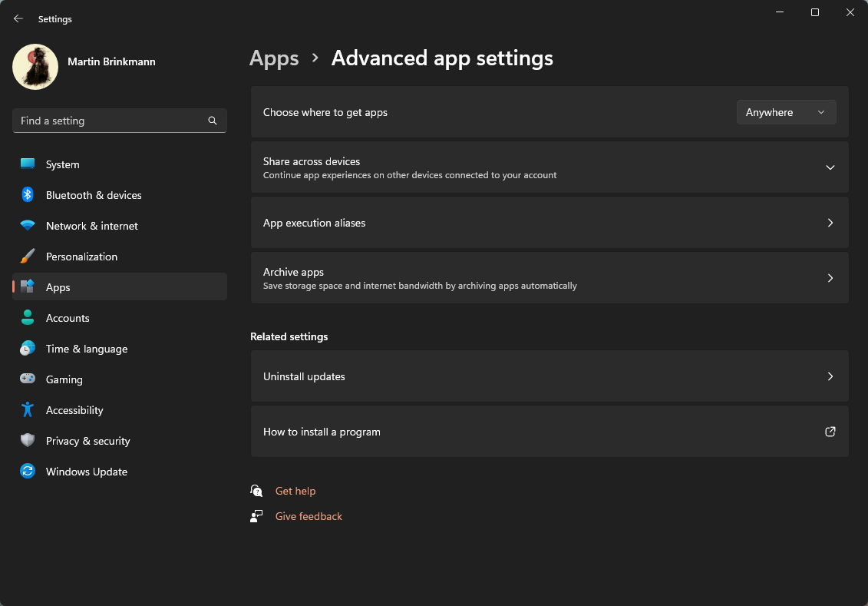Click the Network & internet globe icon
The image size is (868, 606).
(28, 225)
